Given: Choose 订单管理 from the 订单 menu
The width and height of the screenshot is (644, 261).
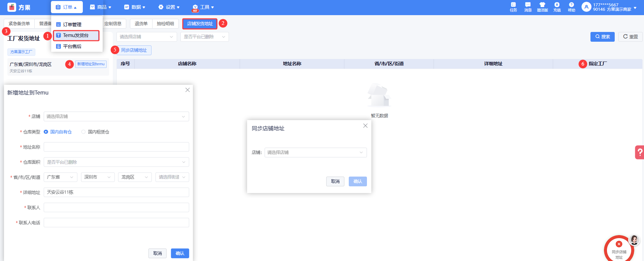Looking at the screenshot, I should tap(76, 25).
